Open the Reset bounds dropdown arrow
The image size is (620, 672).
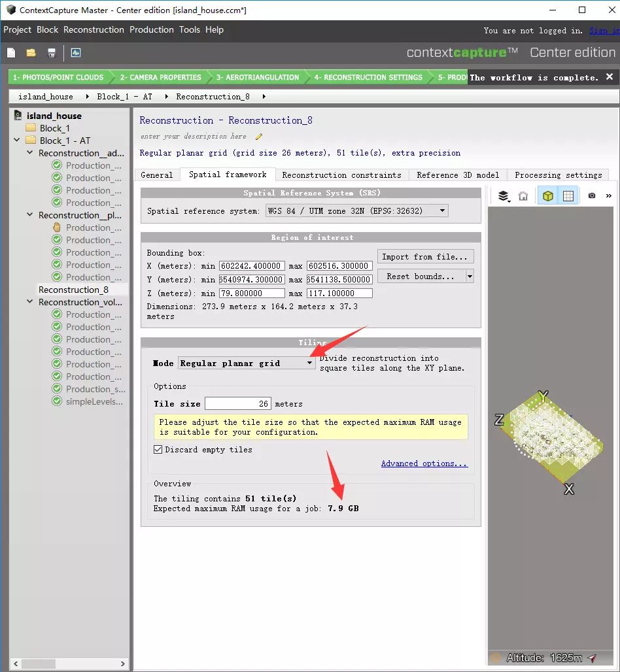[x=470, y=277]
